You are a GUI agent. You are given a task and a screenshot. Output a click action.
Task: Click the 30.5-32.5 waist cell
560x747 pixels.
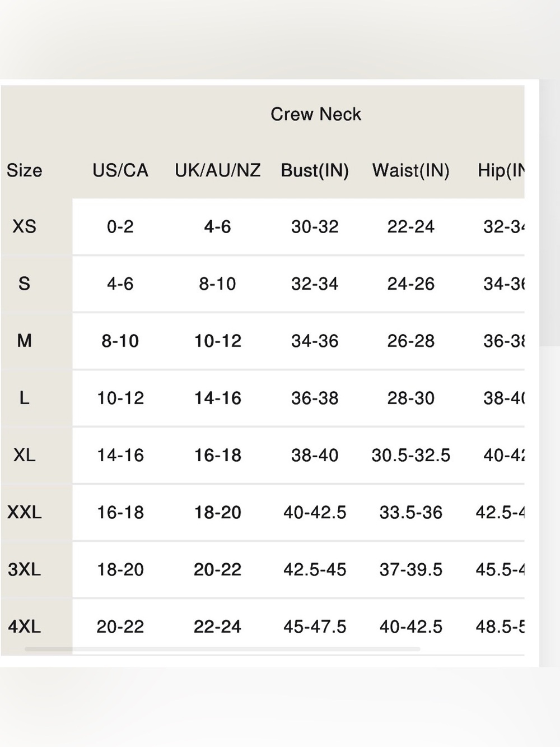411,455
